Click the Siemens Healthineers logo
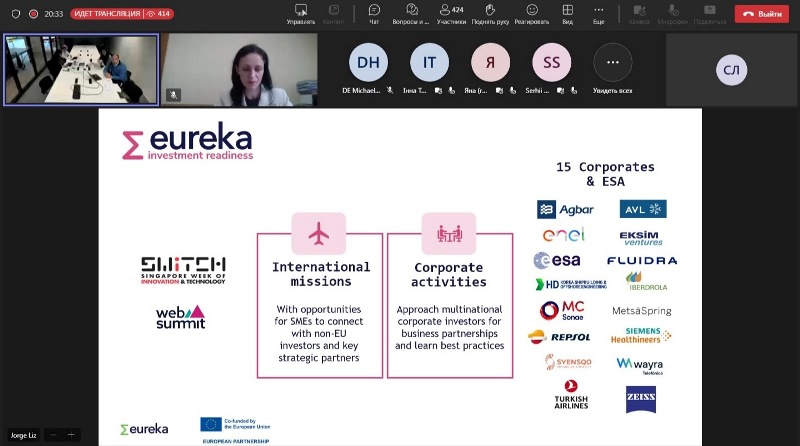The height and width of the screenshot is (446, 800). [x=641, y=335]
